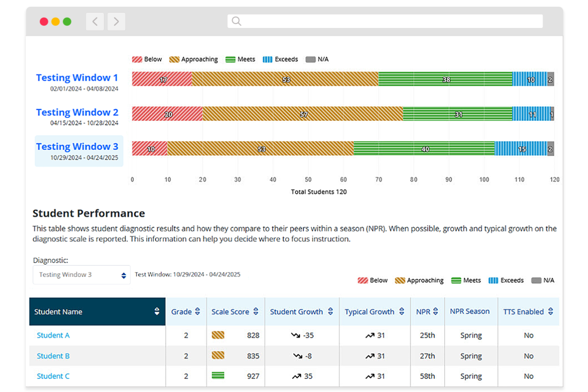Click the blue 'Exceeds' legend icon
This screenshot has width=588, height=392.
click(266, 59)
